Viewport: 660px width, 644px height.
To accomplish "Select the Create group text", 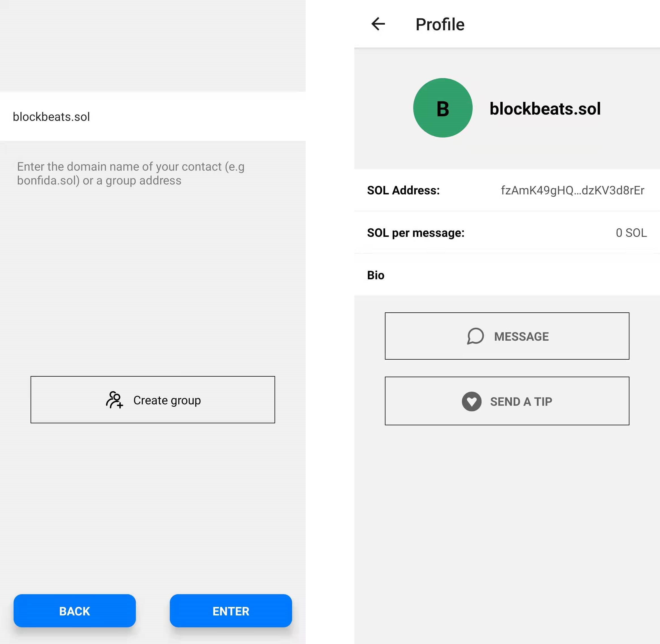I will coord(167,400).
